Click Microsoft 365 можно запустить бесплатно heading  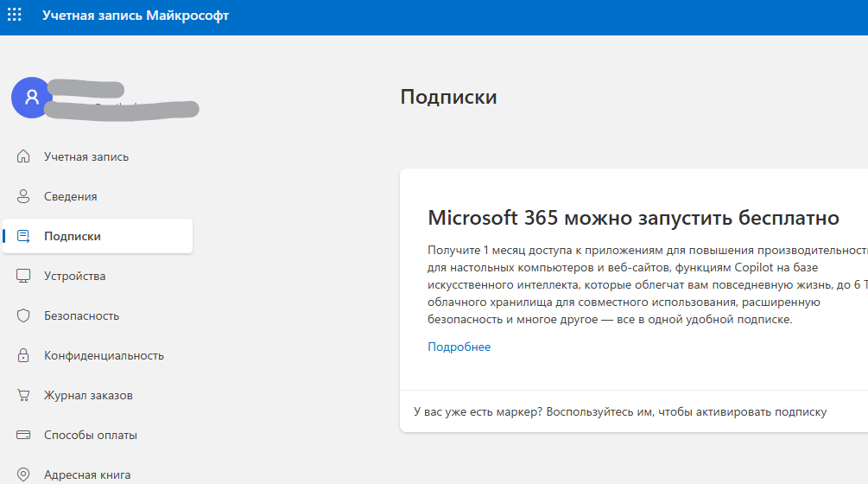click(633, 218)
